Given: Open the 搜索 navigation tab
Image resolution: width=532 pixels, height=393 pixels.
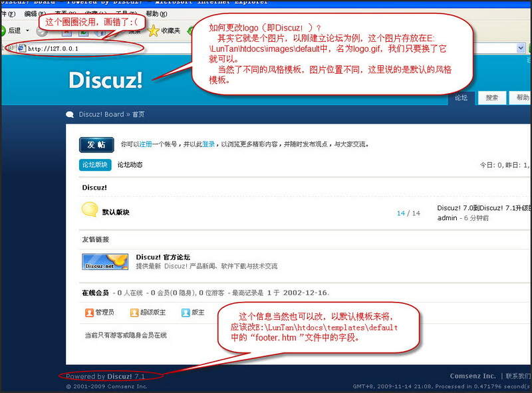Looking at the screenshot, I should (x=491, y=98).
